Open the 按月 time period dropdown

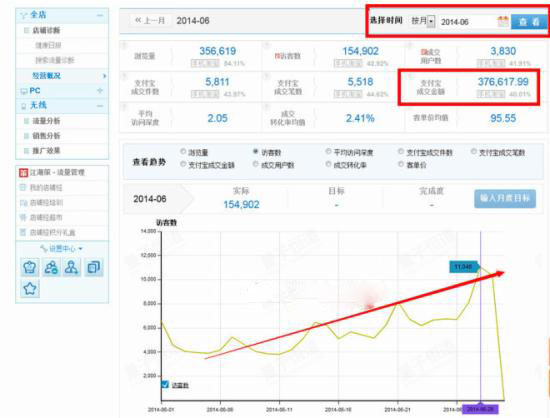pyautogui.click(x=423, y=21)
